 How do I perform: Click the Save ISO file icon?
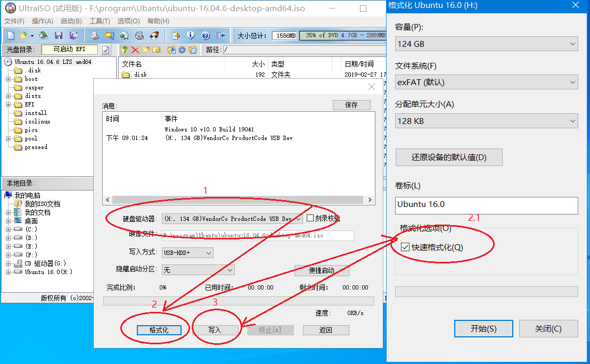coord(59,35)
